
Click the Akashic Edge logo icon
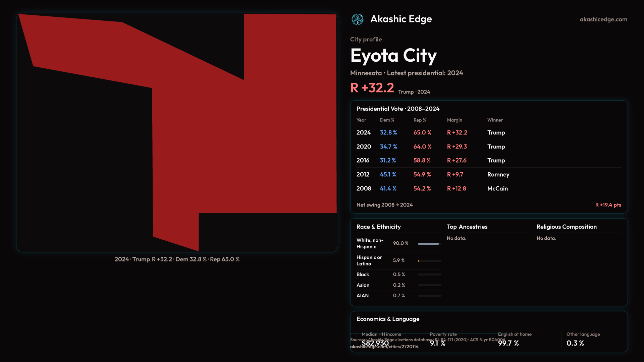[x=357, y=19]
